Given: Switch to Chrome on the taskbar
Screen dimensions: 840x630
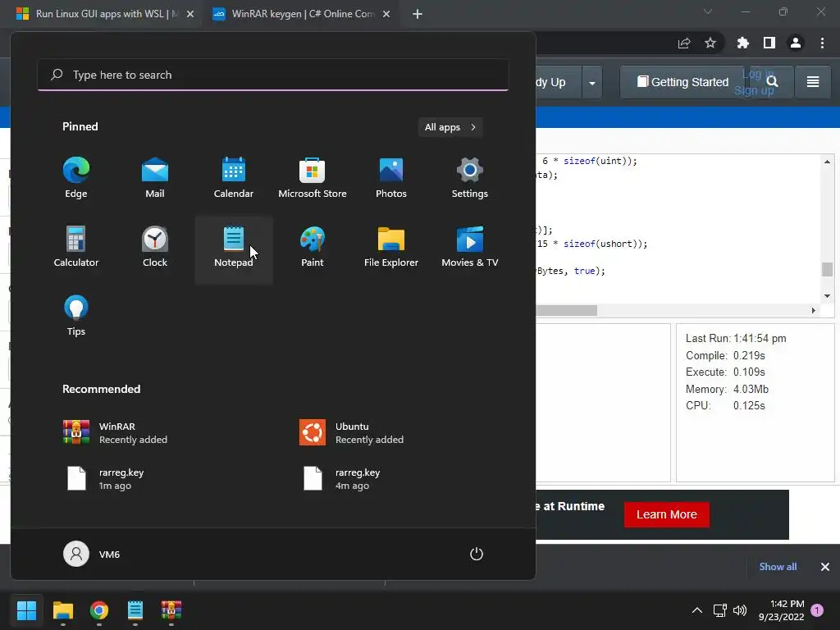Looking at the screenshot, I should point(99,610).
